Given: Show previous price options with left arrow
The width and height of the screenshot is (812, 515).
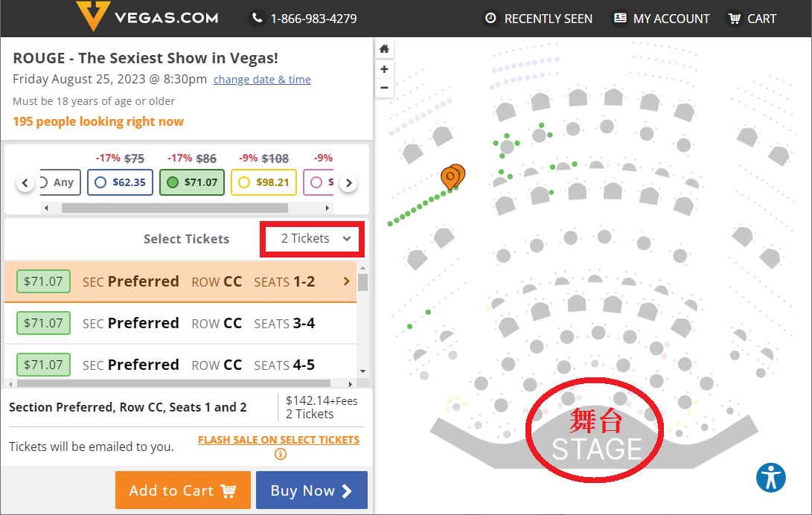Looking at the screenshot, I should click(x=25, y=183).
